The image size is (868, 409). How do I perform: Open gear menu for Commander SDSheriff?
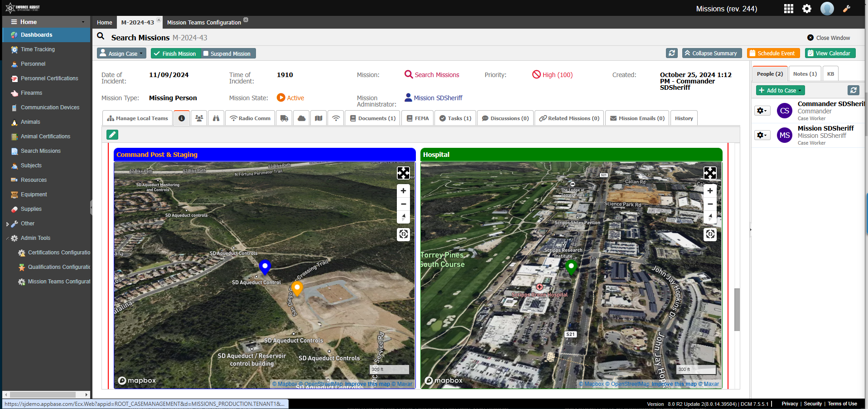tap(762, 111)
